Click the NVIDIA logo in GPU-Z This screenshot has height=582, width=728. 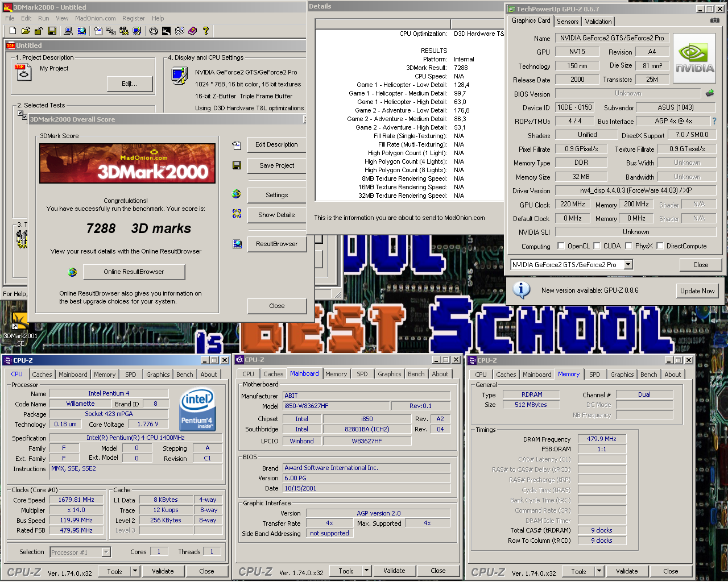coord(694,59)
